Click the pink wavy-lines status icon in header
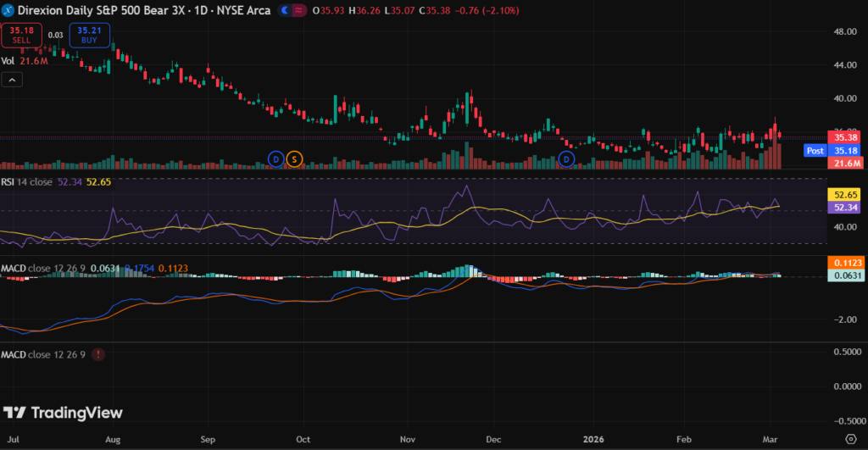Screen dimensions: 868x450 click(301, 9)
